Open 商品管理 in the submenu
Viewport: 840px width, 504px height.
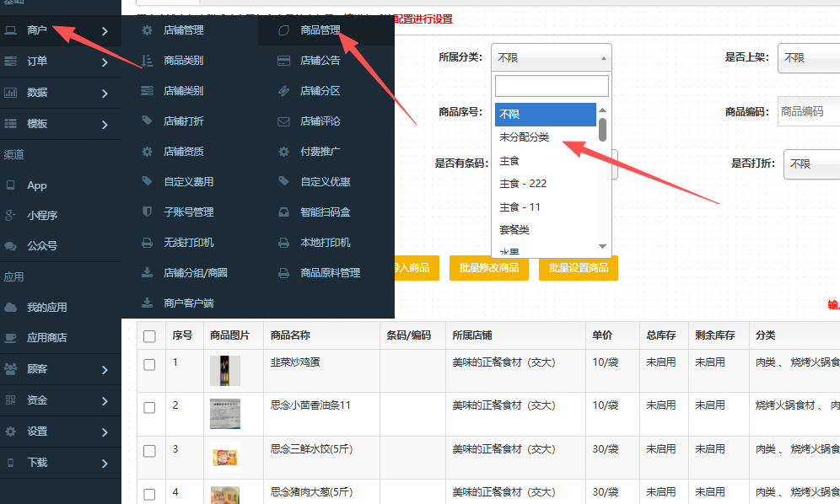(x=320, y=30)
